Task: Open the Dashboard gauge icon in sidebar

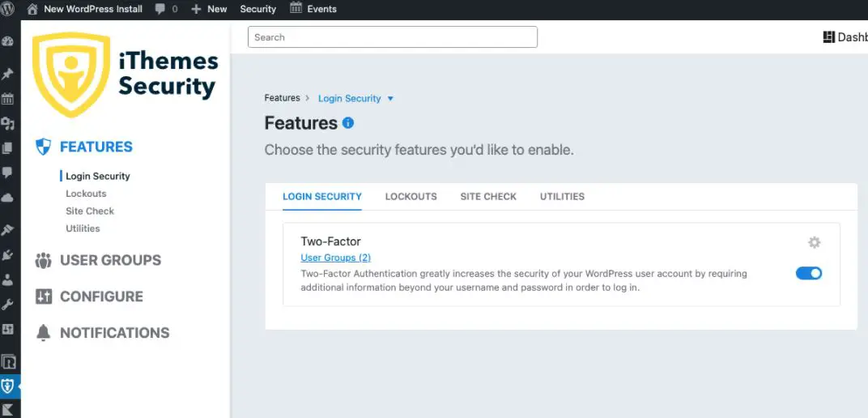Action: click(7, 41)
